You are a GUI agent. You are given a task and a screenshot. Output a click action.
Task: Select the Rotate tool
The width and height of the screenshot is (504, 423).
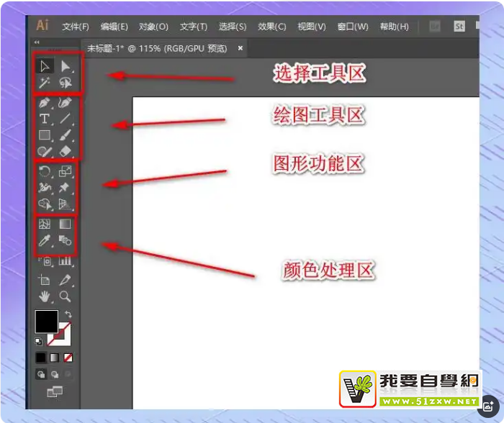click(x=45, y=171)
